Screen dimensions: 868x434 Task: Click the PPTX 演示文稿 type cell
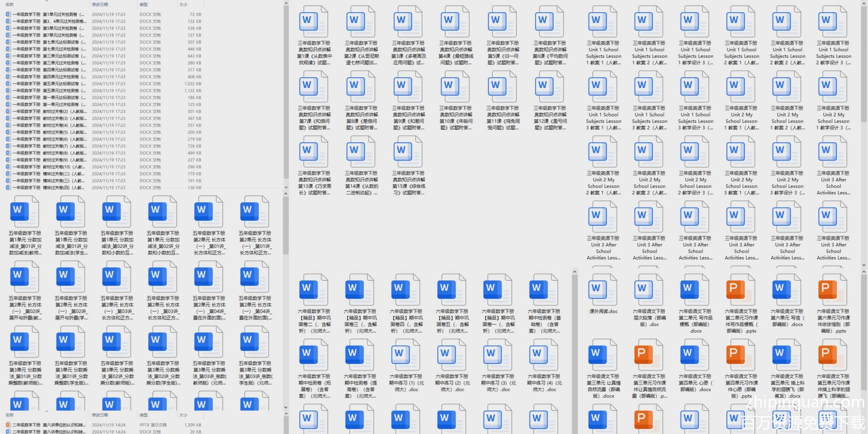pos(153,425)
